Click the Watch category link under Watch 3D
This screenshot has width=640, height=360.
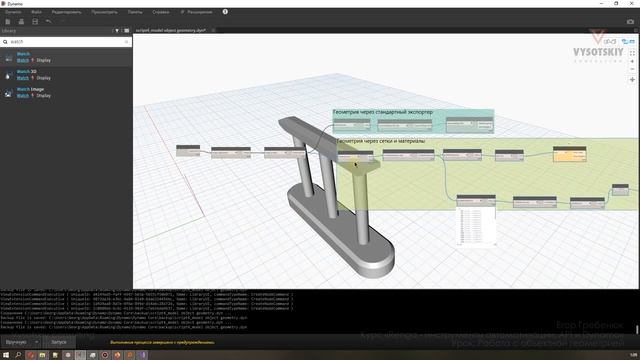[x=23, y=78]
